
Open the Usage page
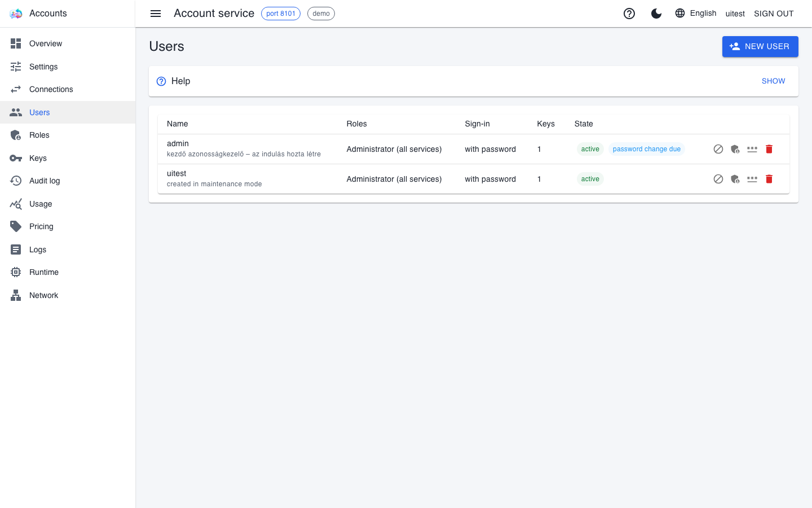[68, 204]
